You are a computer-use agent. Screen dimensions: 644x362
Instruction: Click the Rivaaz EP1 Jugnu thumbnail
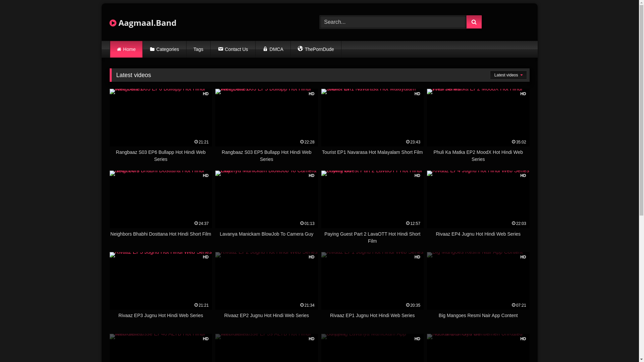[x=372, y=281]
